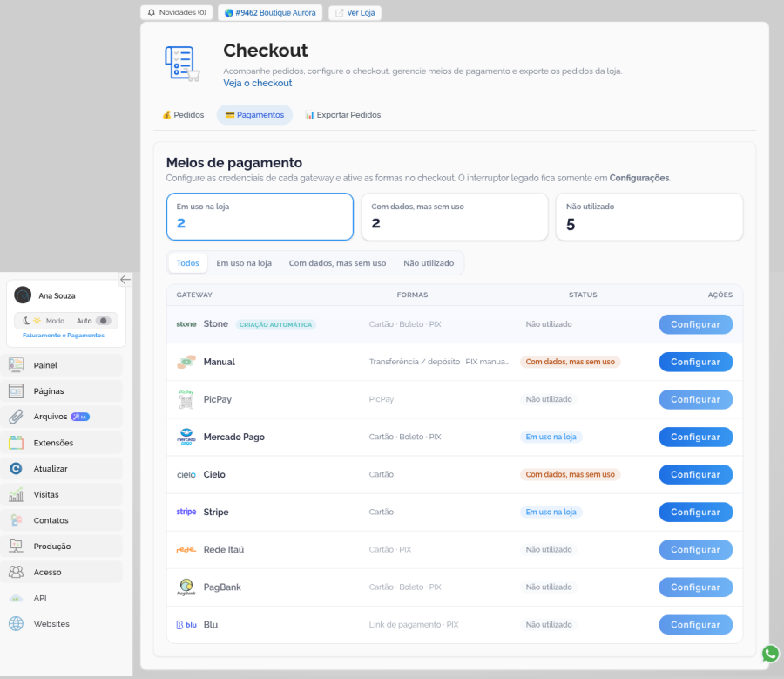Click the Configurações bold link text
Viewport: 784px width, 679px height.
click(639, 178)
